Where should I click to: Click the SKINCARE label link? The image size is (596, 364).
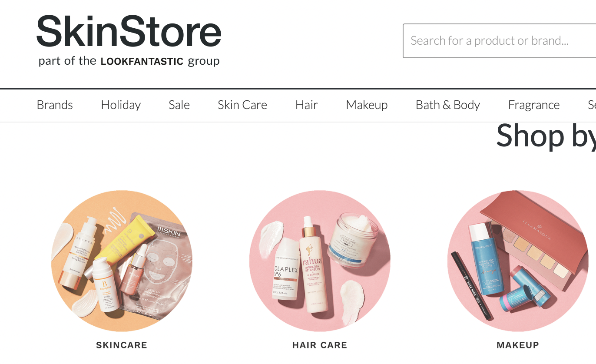[x=122, y=345]
